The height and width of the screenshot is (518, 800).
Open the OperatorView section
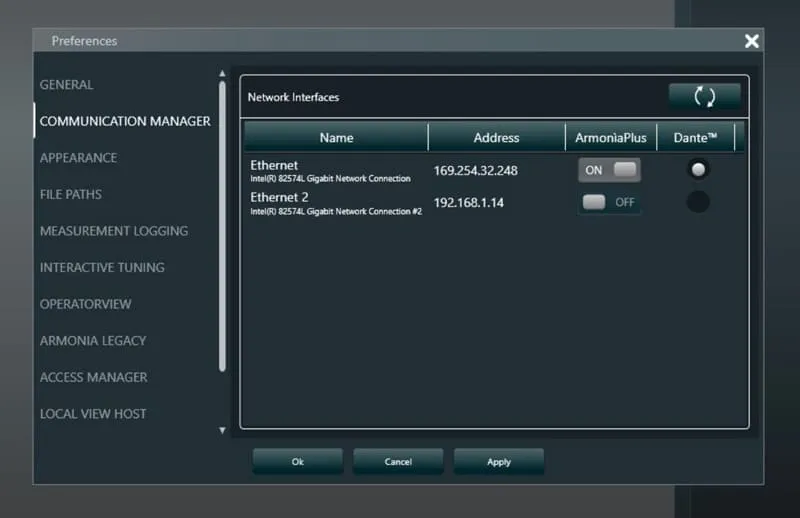[x=86, y=304]
